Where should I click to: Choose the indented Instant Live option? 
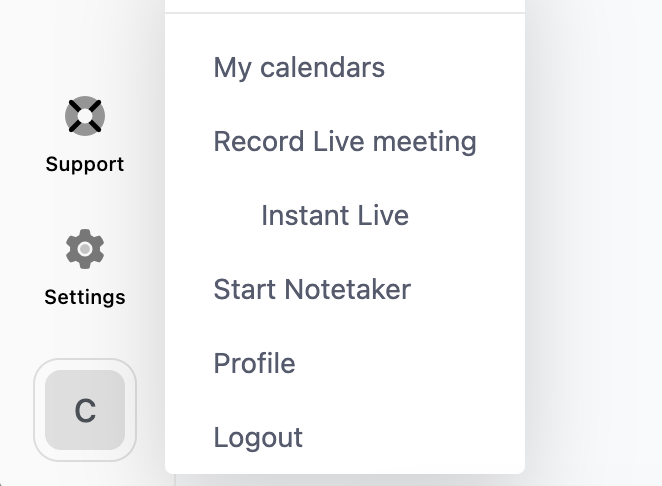[x=335, y=215]
